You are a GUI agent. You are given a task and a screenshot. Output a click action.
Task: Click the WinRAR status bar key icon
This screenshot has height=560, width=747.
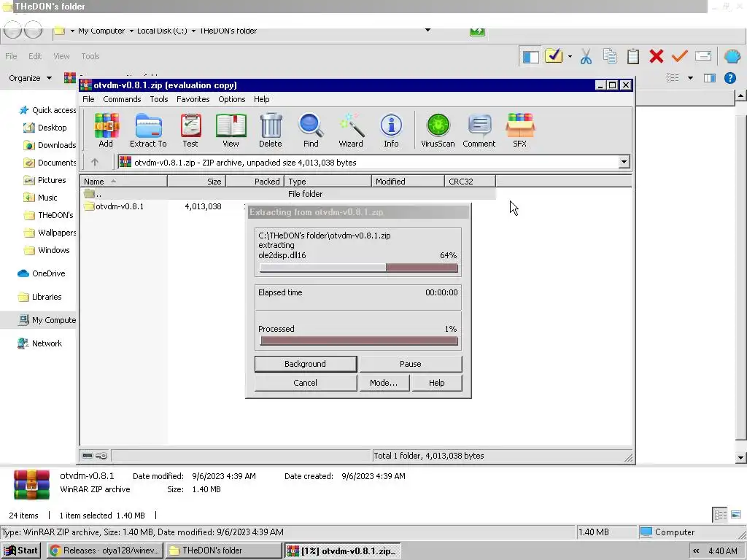(101, 456)
